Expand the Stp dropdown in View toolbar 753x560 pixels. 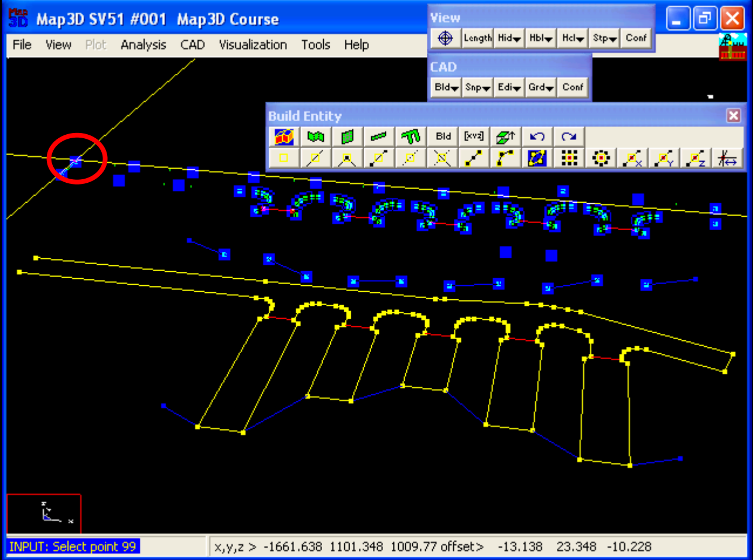tap(604, 38)
